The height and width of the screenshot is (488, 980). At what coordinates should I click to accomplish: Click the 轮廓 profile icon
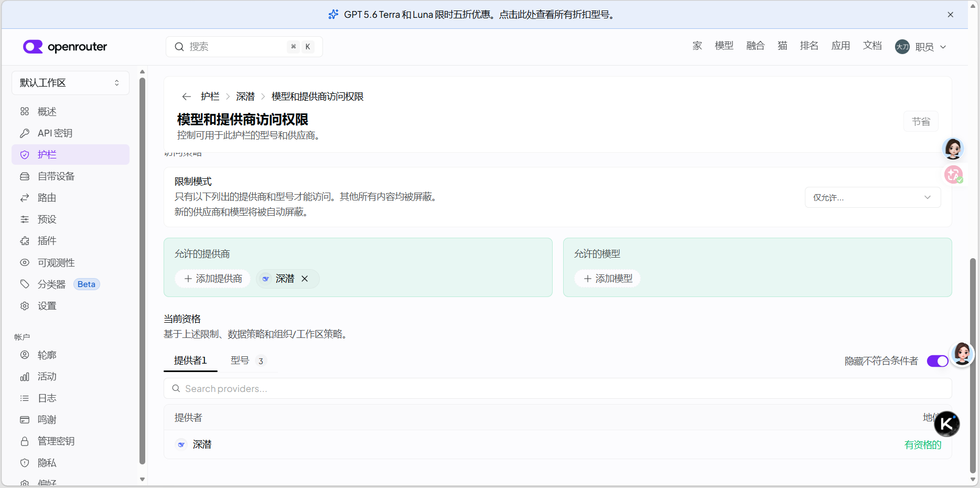coord(25,355)
